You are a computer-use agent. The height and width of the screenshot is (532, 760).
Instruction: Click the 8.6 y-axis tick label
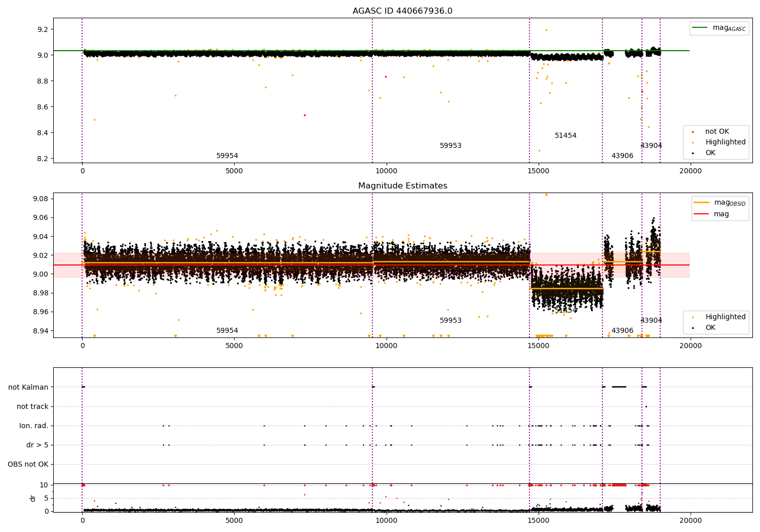(x=43, y=107)
